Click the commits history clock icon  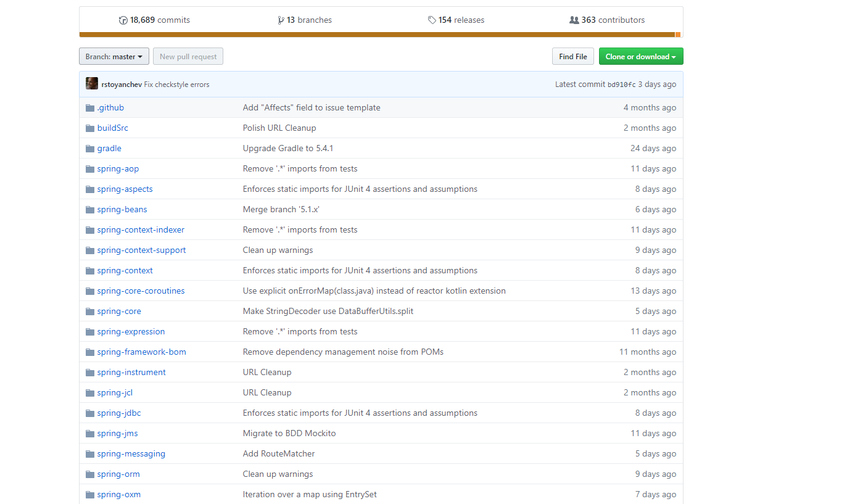click(123, 20)
